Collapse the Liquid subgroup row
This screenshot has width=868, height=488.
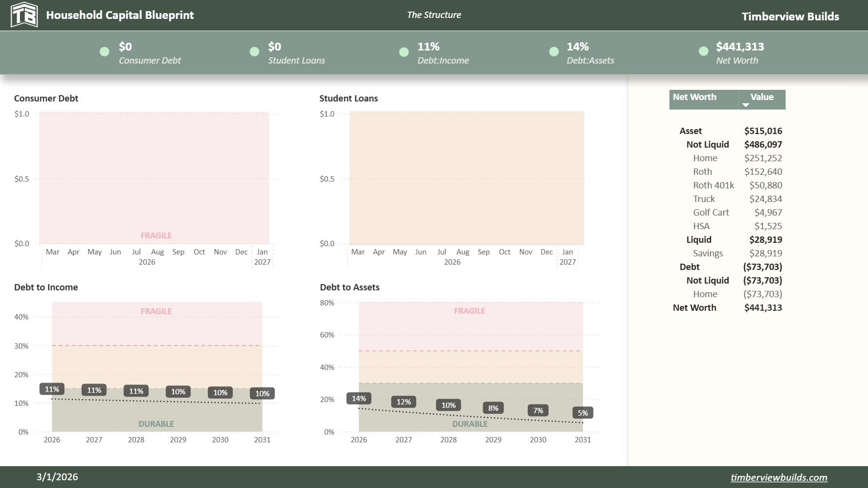coord(699,240)
